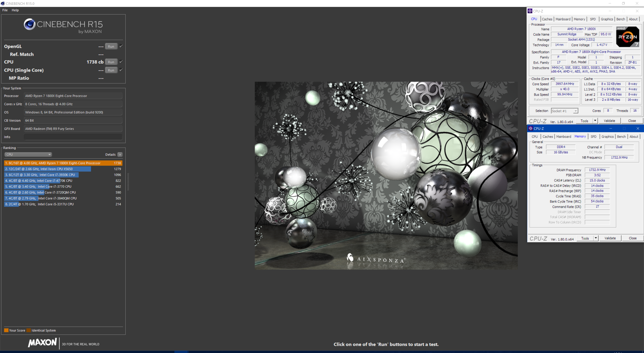The height and width of the screenshot is (353, 644).
Task: Click Close button in lower CPU-Z window
Action: (x=632, y=238)
